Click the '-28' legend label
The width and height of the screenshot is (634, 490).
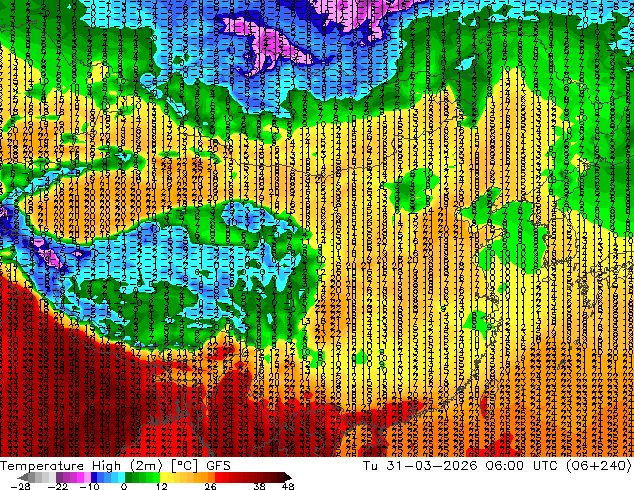click(x=20, y=486)
